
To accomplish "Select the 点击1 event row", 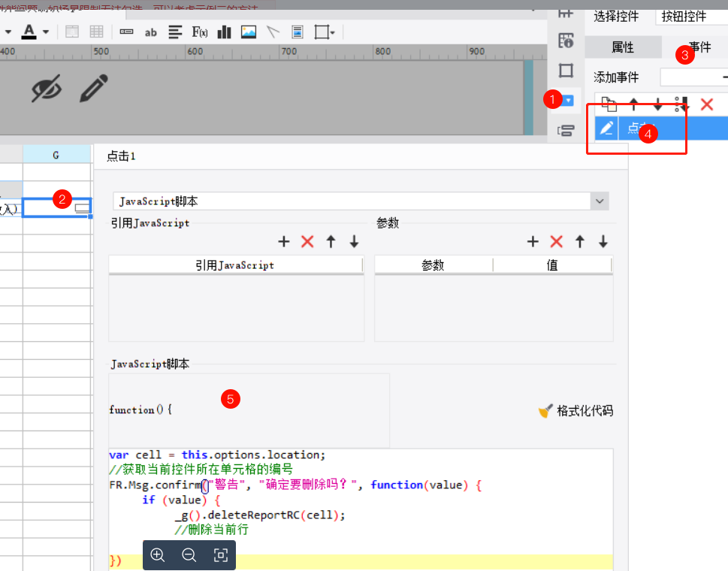I will pos(673,128).
